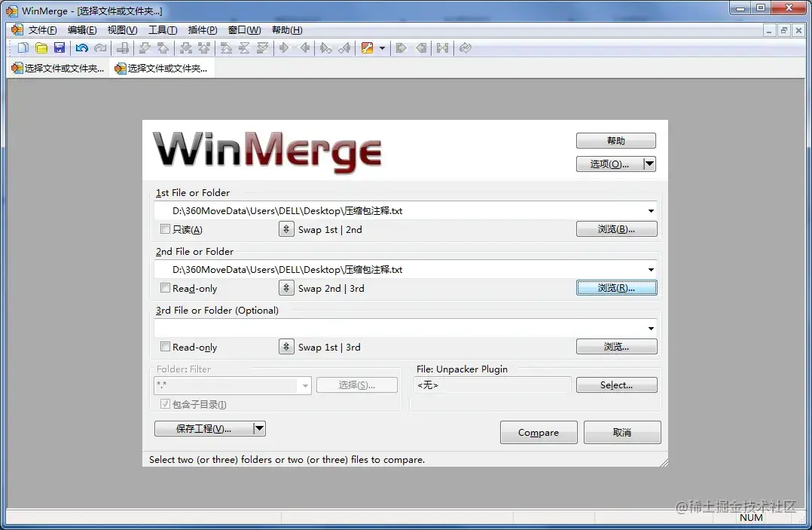Click 浏览... to browse third file
This screenshot has width=812, height=530.
(616, 347)
